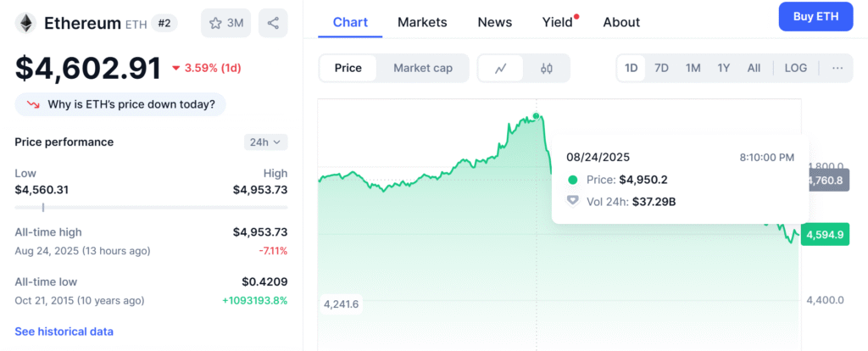Expand the 24h price performance dropdown

265,142
